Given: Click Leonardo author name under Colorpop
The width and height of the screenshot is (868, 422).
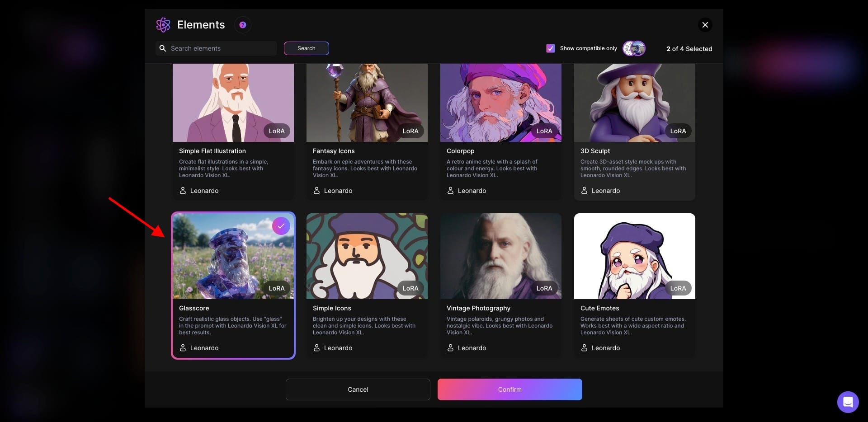Looking at the screenshot, I should point(472,191).
